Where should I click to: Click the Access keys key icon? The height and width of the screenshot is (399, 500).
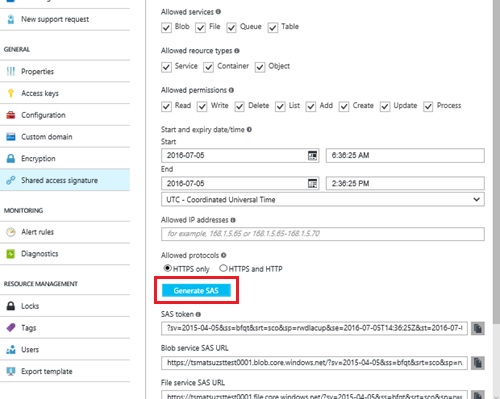point(11,93)
